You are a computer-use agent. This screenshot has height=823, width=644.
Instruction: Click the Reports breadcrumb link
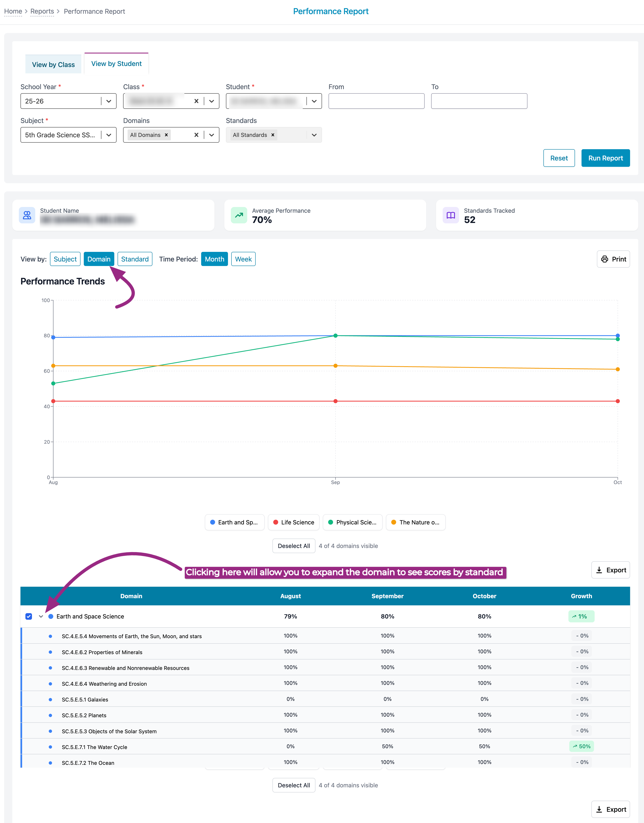coord(42,11)
